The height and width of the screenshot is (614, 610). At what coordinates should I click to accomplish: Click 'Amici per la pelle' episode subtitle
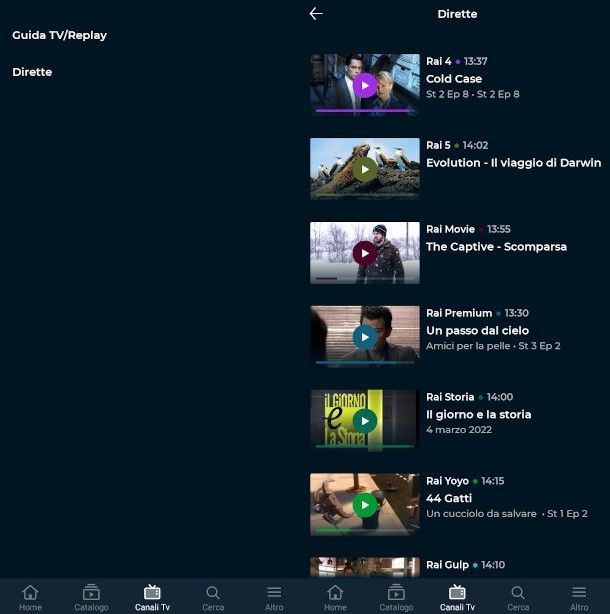coord(468,346)
